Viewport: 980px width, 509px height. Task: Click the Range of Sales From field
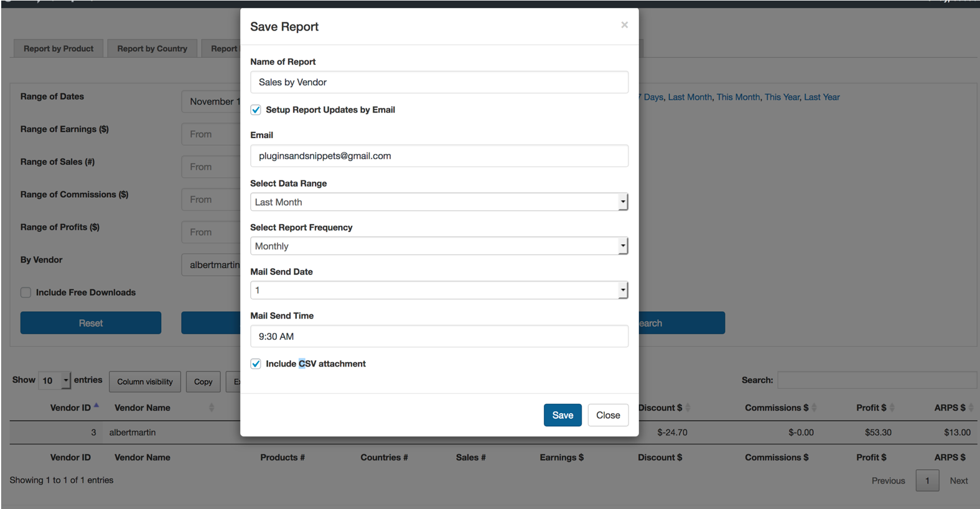[211, 167]
